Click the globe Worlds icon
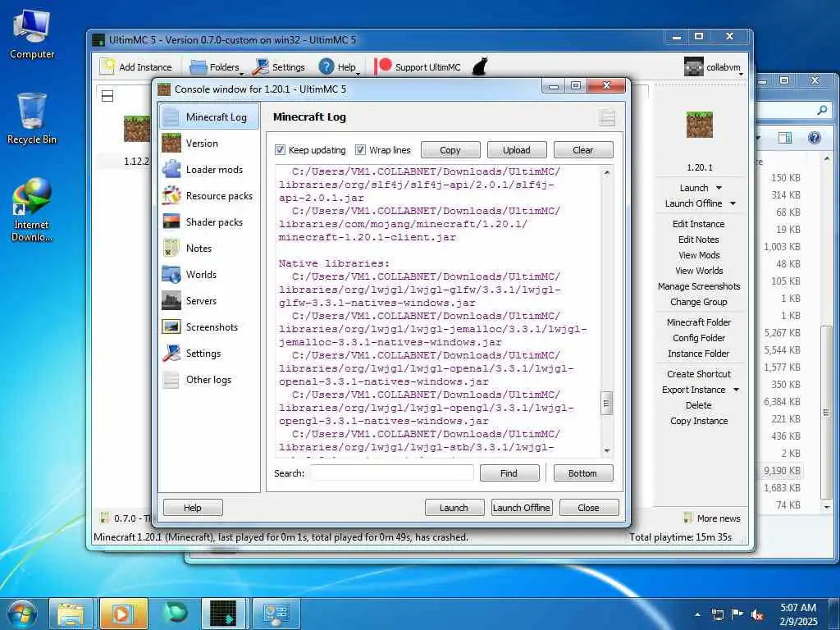Image resolution: width=840 pixels, height=630 pixels. [x=171, y=274]
